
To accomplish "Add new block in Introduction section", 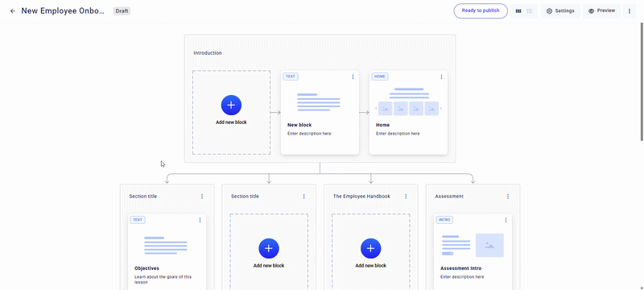I will (x=231, y=106).
